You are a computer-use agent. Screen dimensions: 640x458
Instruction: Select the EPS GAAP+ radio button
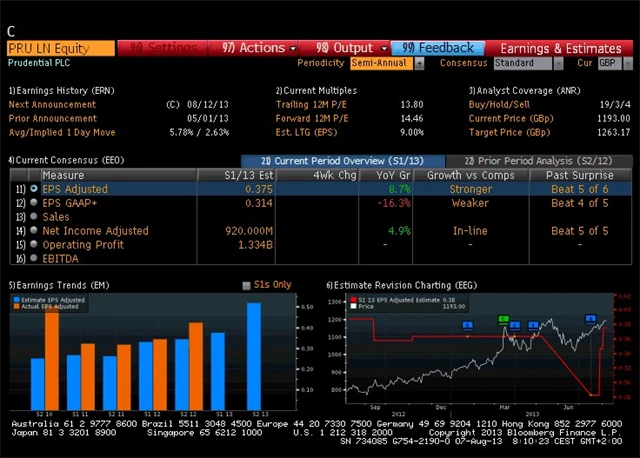pos(34,202)
